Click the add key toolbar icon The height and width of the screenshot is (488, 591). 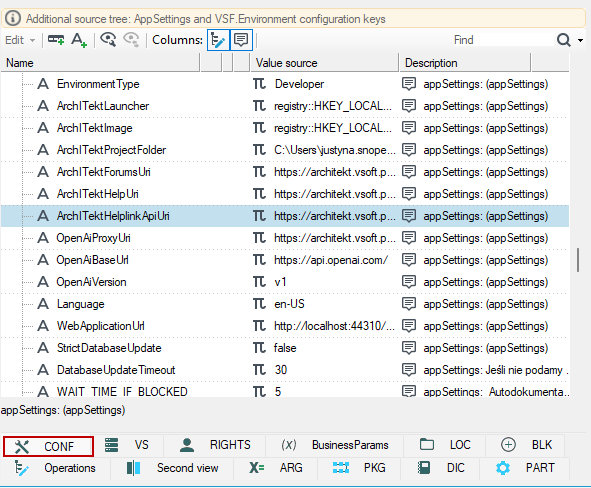(56, 40)
